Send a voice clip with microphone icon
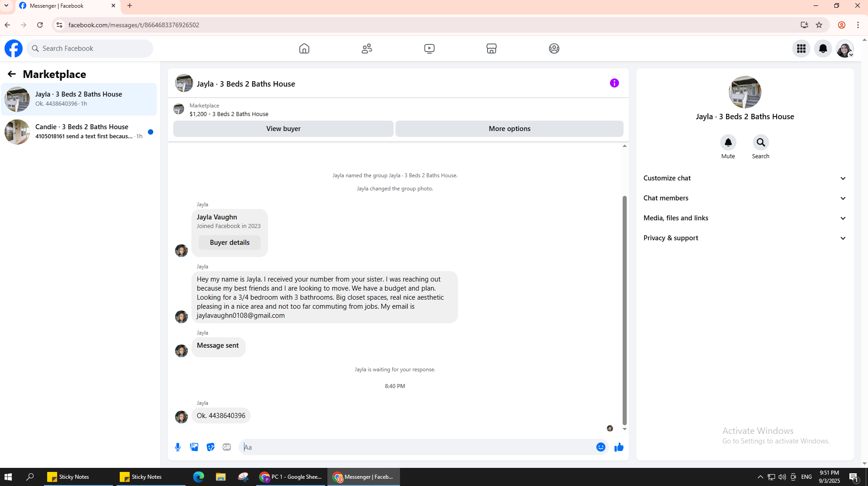The height and width of the screenshot is (486, 868). pyautogui.click(x=178, y=447)
